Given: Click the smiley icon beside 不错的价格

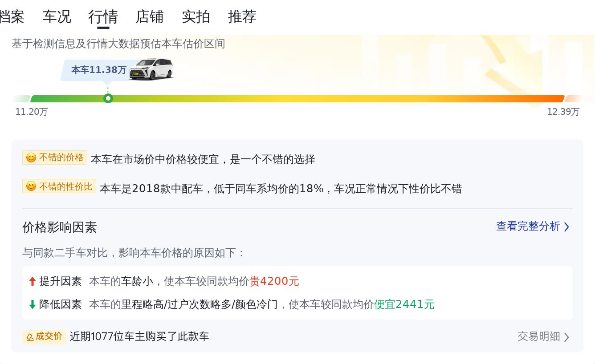Looking at the screenshot, I should click(31, 158).
